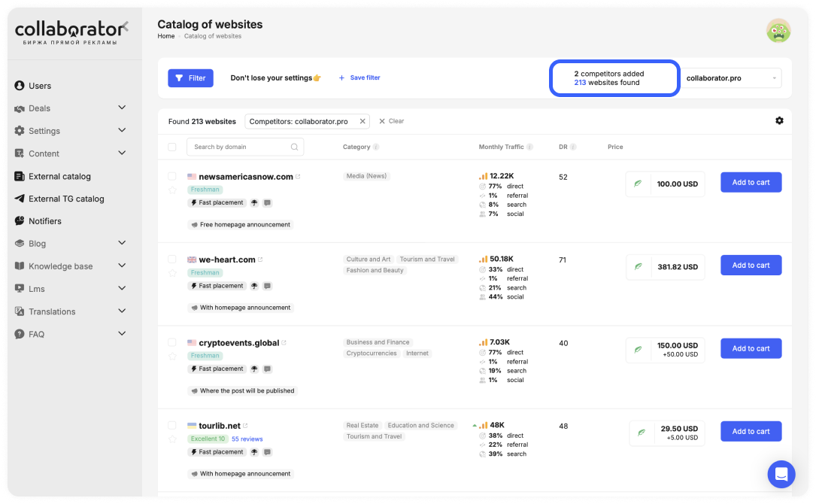This screenshot has height=504, width=816.
Task: Add newsamericasnow.com to cart
Action: (x=751, y=182)
